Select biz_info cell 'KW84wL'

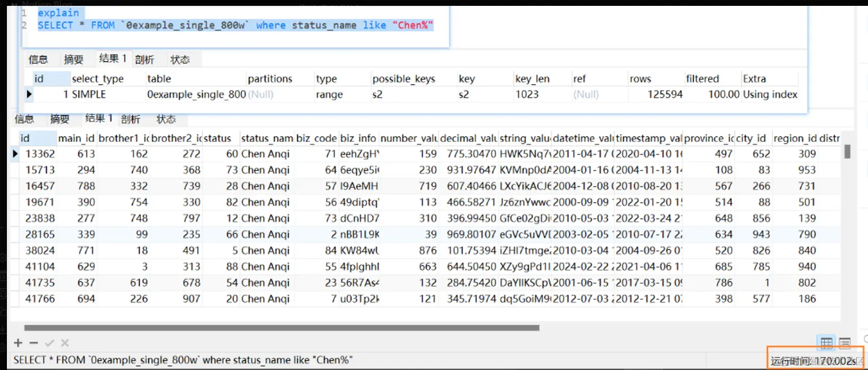click(x=359, y=250)
